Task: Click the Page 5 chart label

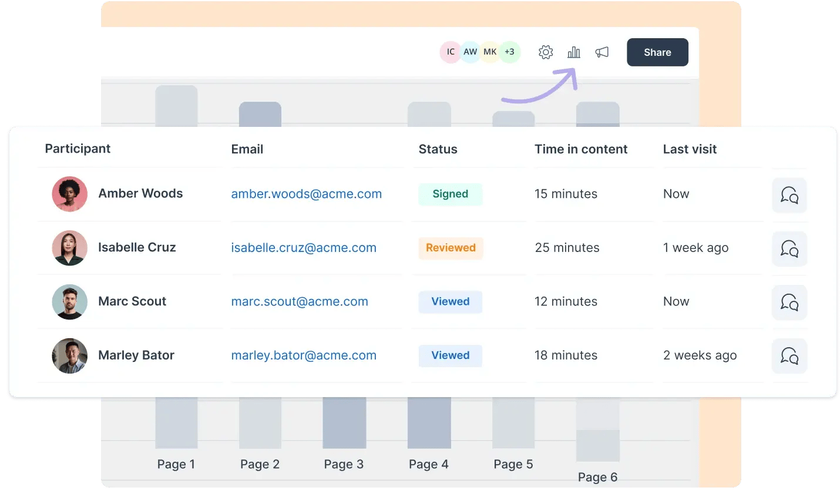Action: [513, 464]
